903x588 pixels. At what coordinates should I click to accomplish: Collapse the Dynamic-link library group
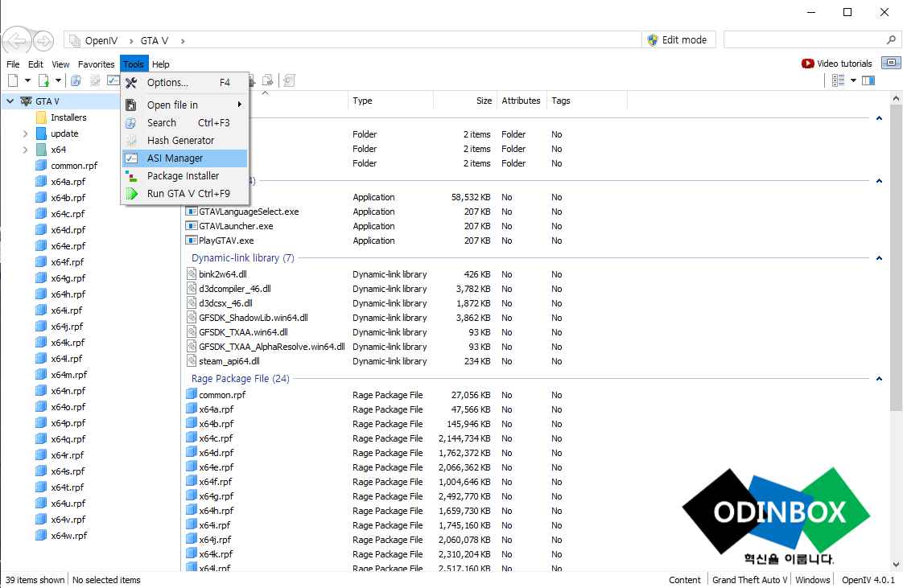pyautogui.click(x=879, y=258)
